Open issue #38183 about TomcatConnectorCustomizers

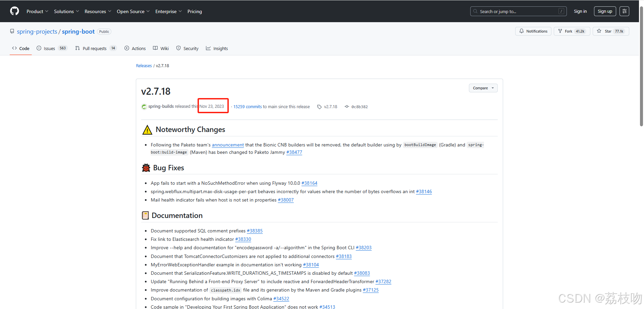(x=344, y=257)
